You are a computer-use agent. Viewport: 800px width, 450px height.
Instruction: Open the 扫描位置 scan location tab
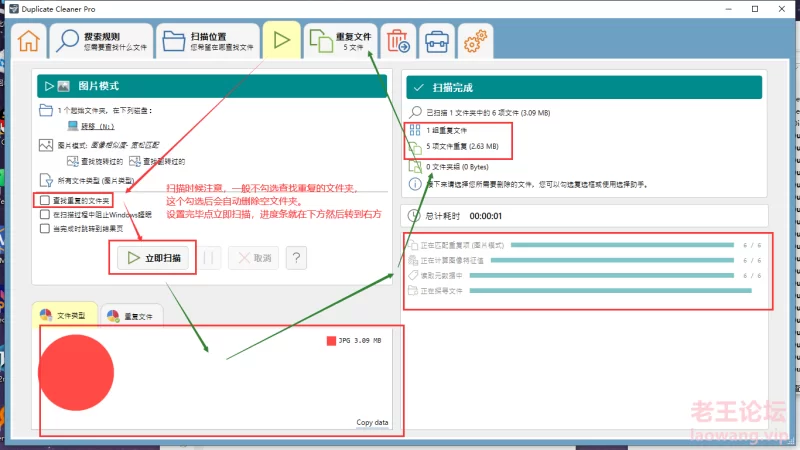coord(208,41)
